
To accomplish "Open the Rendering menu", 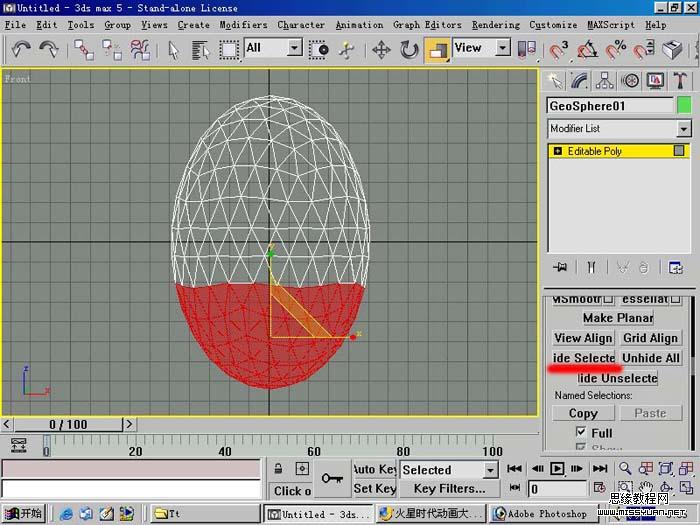I will point(496,25).
